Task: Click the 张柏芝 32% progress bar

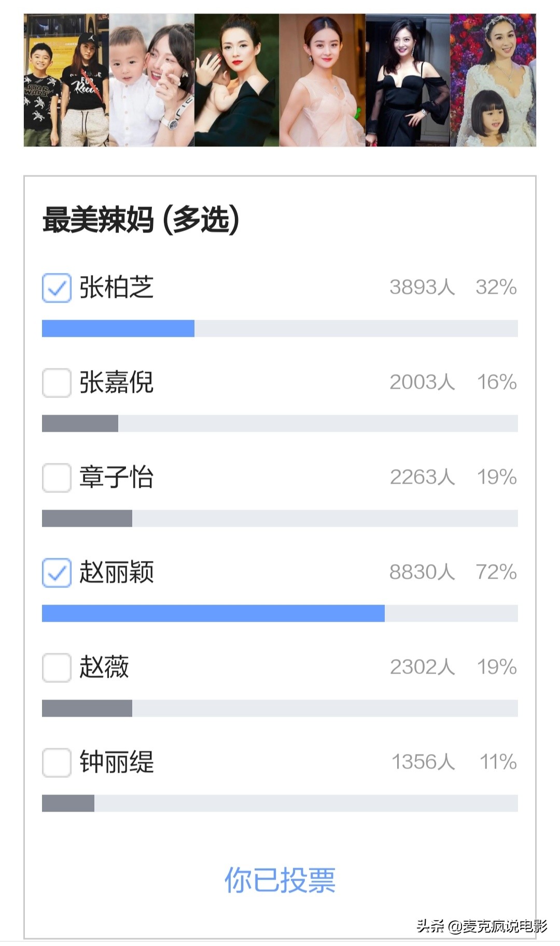Action: tap(280, 328)
